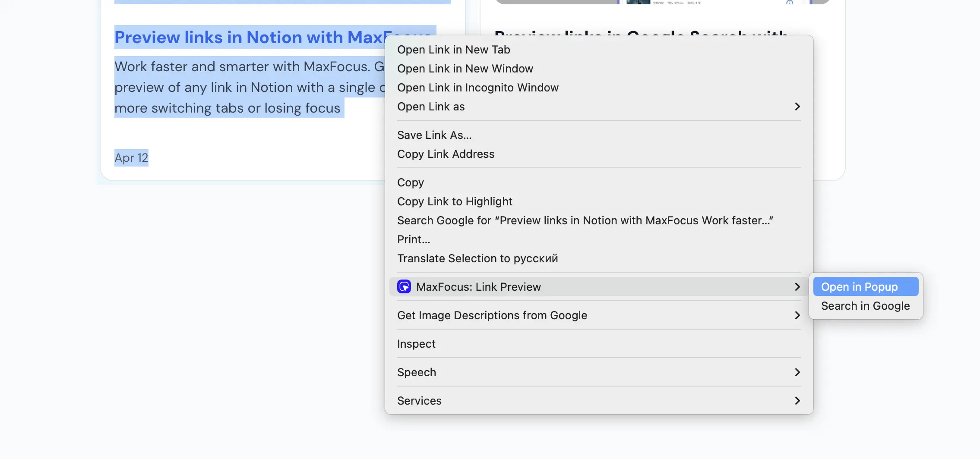Expand the MaxFocus: Link Preview chevron
Viewport: 980px width, 459px height.
(x=797, y=287)
